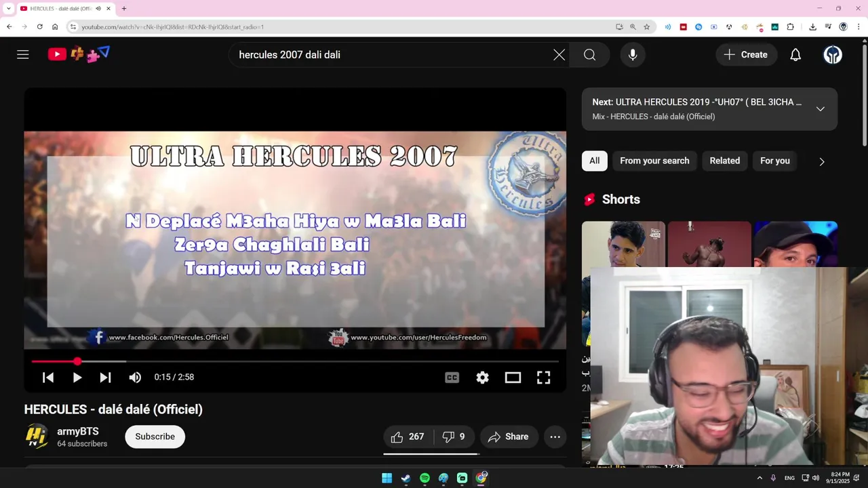Mute the video volume

click(135, 378)
